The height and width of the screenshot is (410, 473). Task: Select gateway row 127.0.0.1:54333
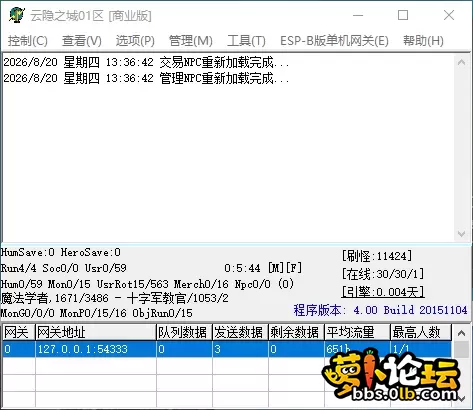point(227,349)
